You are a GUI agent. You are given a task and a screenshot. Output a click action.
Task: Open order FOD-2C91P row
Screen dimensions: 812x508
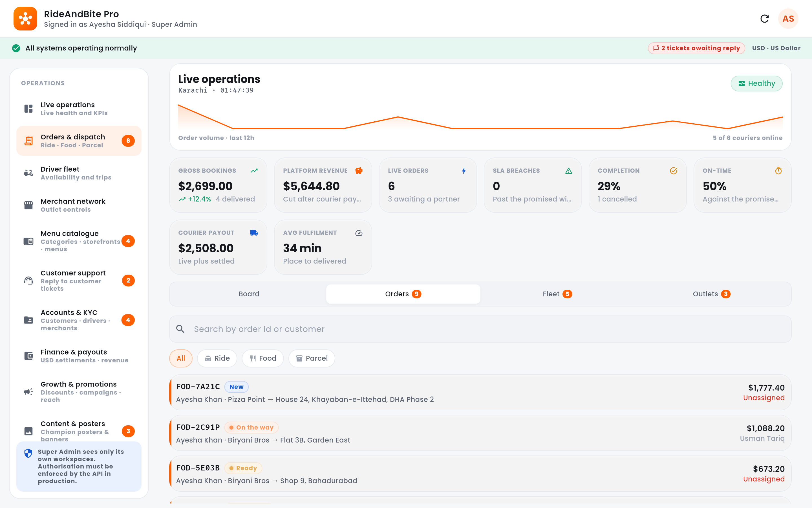(480, 433)
